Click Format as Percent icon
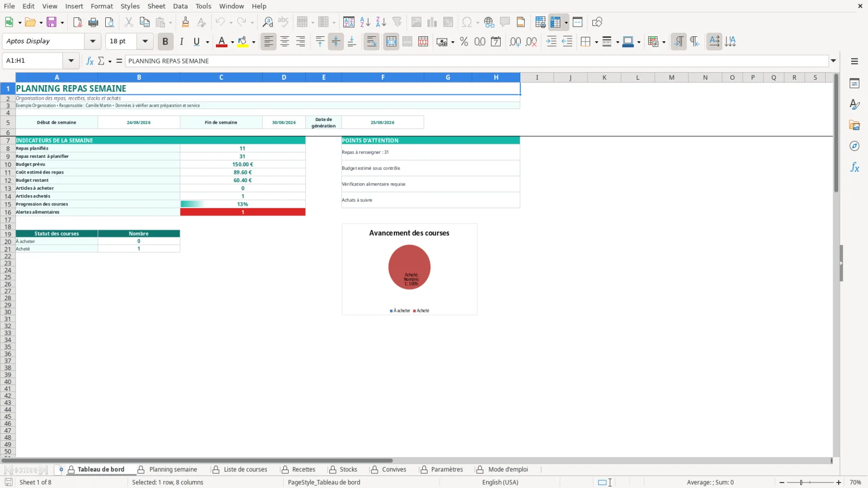The height and width of the screenshot is (488, 868). [464, 42]
